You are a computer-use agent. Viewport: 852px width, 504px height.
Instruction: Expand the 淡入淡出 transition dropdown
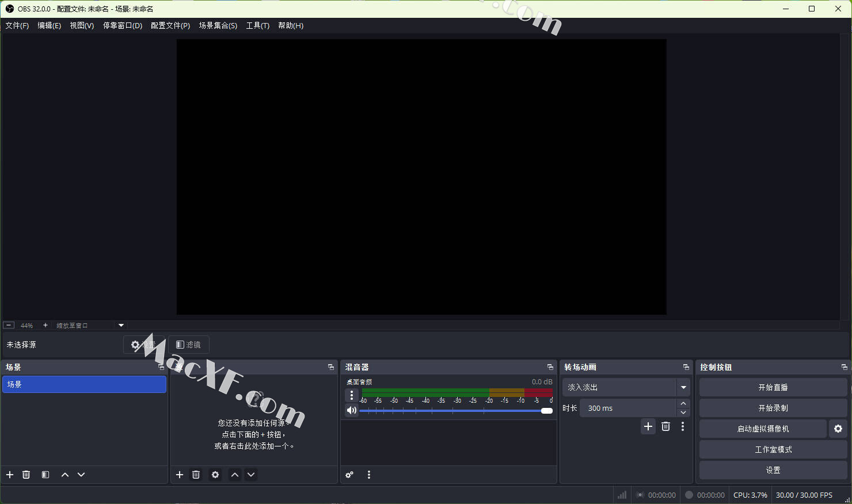(683, 387)
